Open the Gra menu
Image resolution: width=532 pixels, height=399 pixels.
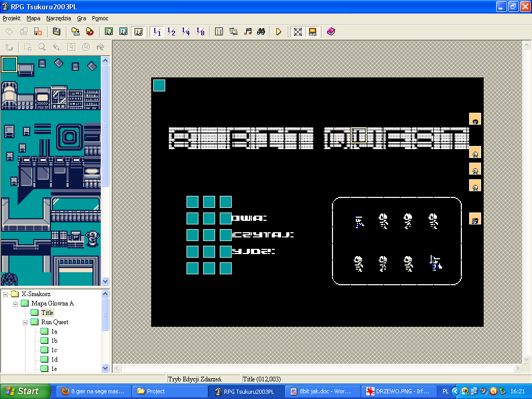point(82,18)
